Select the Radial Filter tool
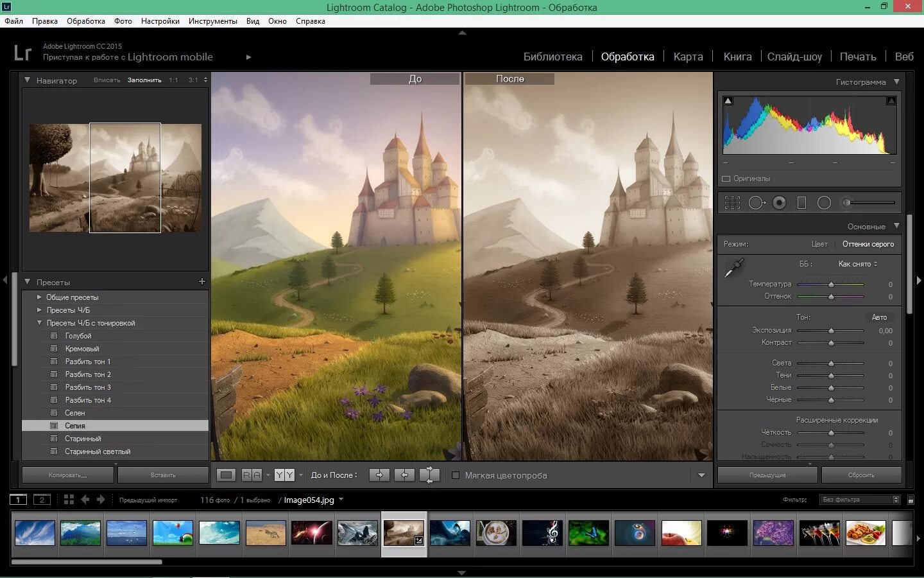 824,203
